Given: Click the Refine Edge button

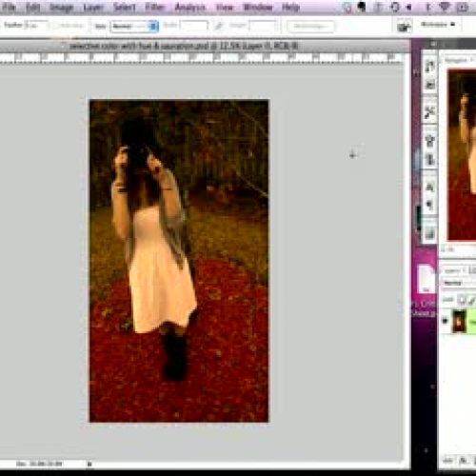Looking at the screenshot, I should (310, 27).
